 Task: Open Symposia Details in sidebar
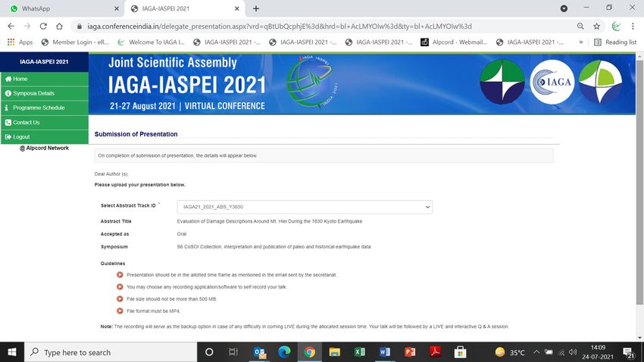point(45,93)
